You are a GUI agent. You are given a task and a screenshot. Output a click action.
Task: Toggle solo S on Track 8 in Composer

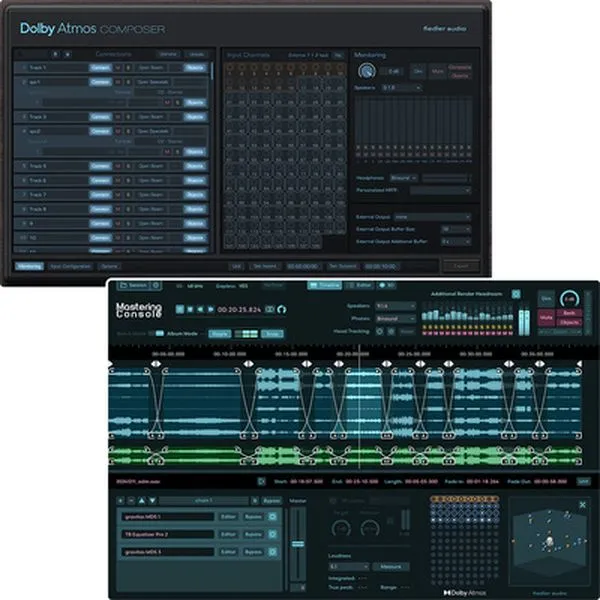(x=129, y=209)
